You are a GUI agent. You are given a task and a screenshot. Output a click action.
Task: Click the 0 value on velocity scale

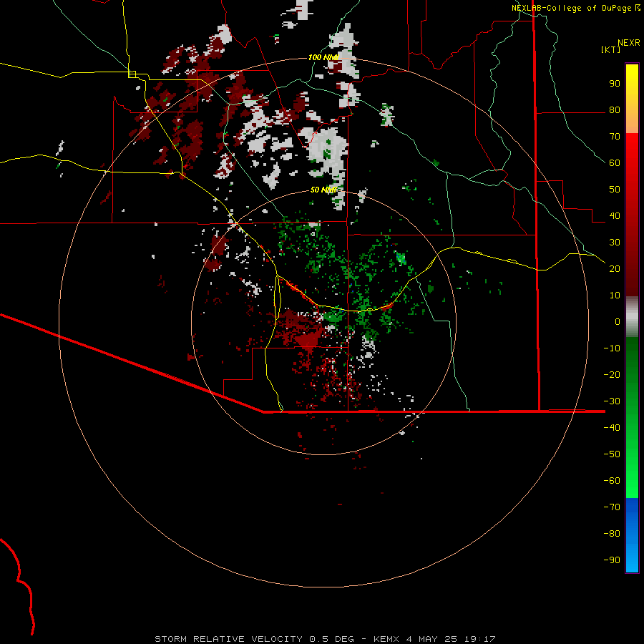618,322
